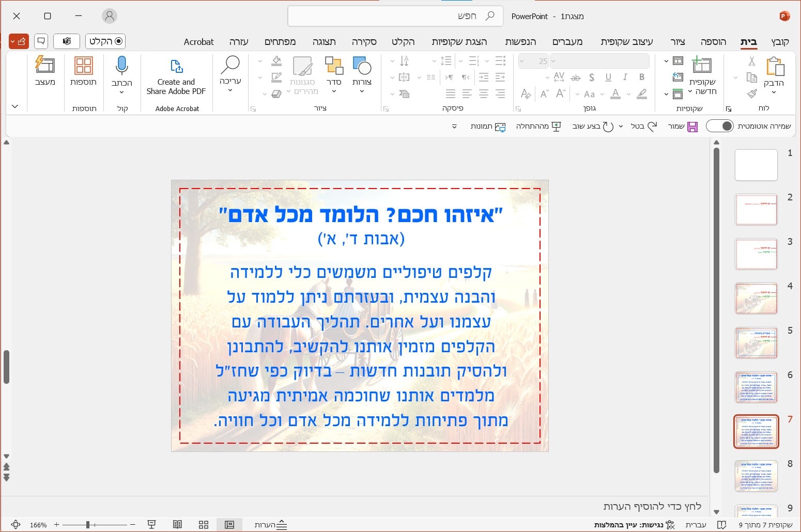The width and height of the screenshot is (801, 532).
Task: Toggle Normal view button in status bar
Action: click(229, 525)
